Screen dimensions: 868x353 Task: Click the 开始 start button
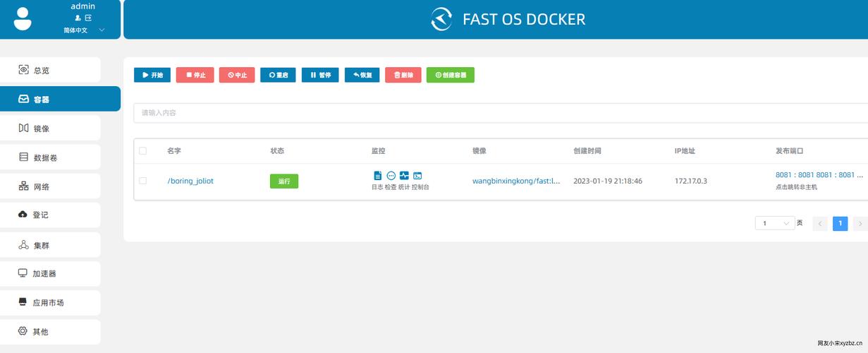click(x=152, y=75)
